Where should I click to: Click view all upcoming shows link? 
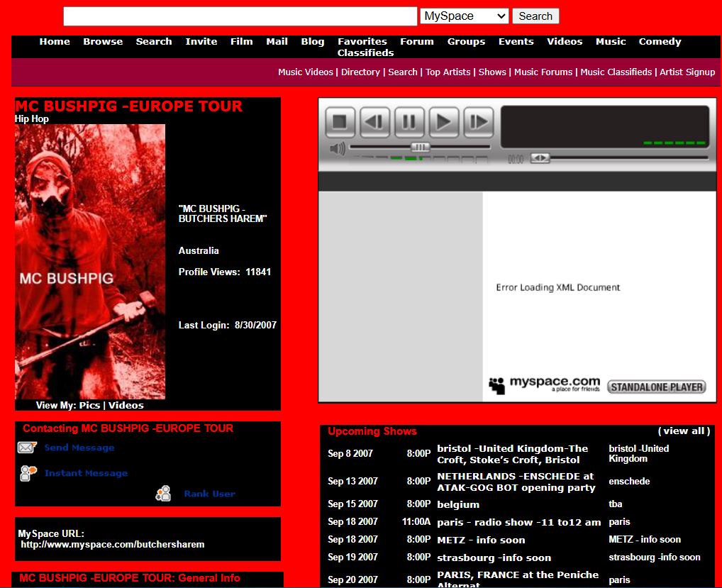point(684,431)
